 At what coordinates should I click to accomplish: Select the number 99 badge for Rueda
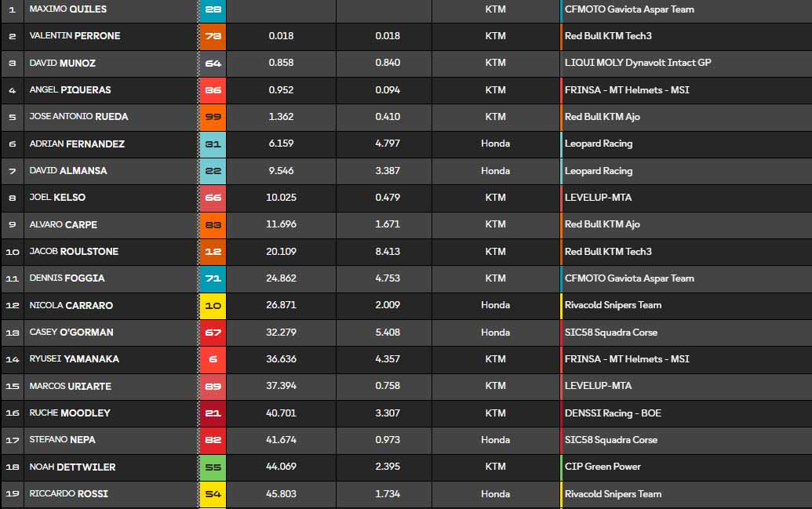(x=212, y=117)
